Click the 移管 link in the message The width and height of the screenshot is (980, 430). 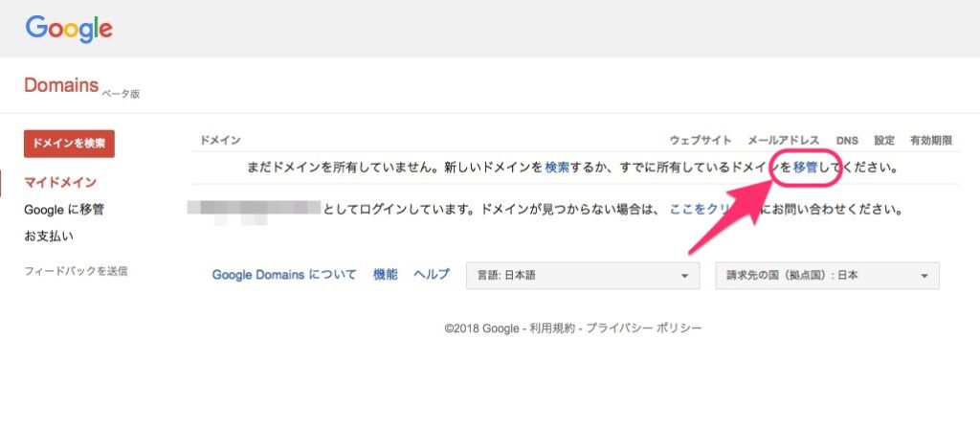pyautogui.click(x=804, y=168)
